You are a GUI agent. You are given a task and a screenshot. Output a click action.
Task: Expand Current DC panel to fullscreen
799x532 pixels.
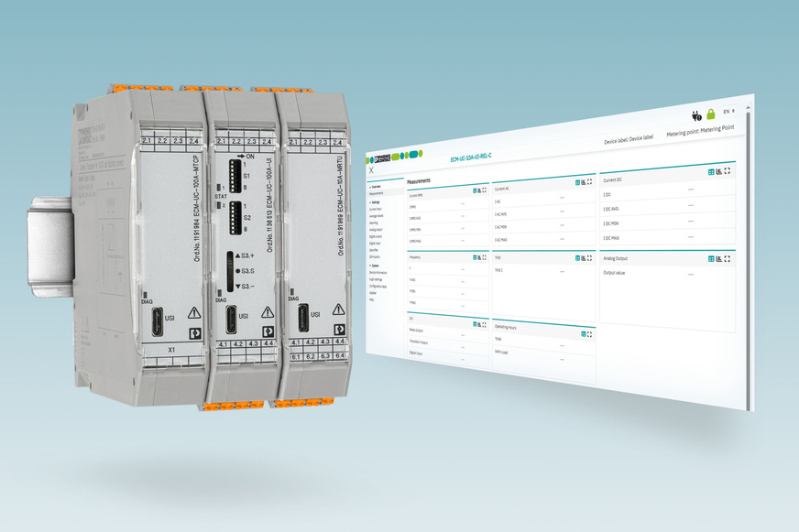tap(728, 170)
